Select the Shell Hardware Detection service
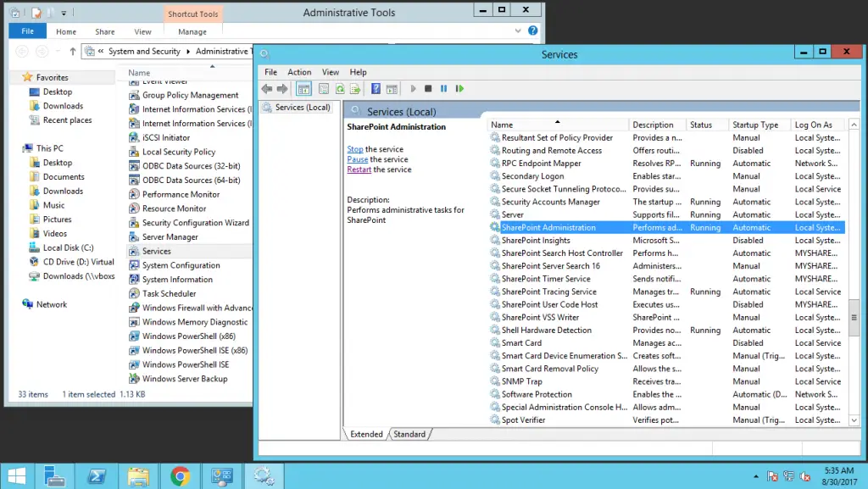 tap(666, 331)
